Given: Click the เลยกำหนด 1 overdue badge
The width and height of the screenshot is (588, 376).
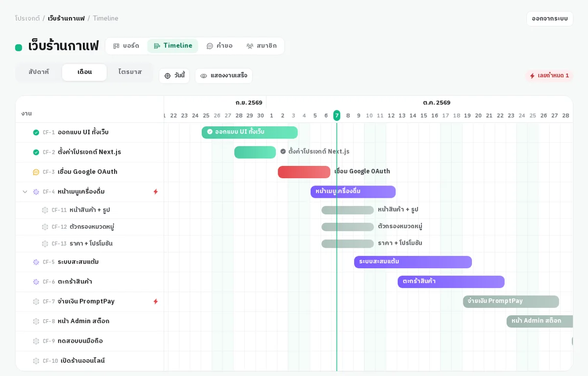Looking at the screenshot, I should 549,76.
